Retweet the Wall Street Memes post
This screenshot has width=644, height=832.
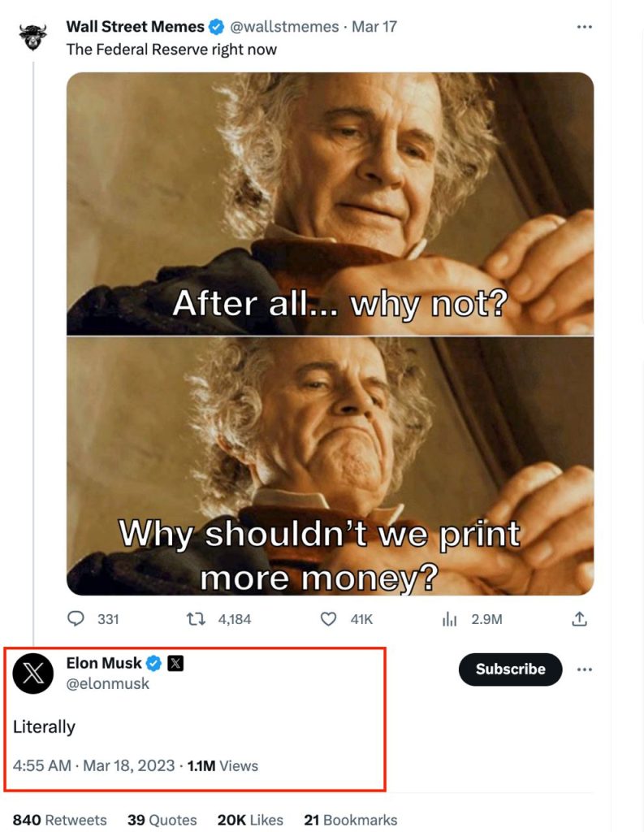point(195,619)
